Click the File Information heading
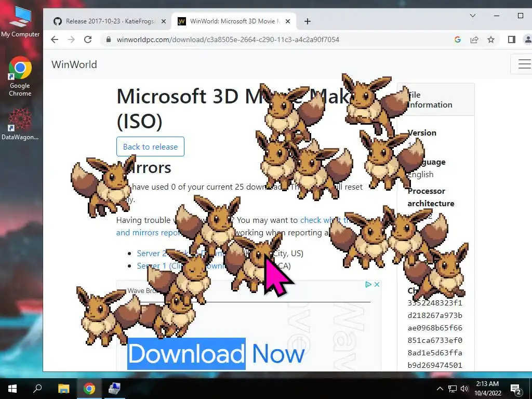Screen dimensions: 532x399 tap(430, 100)
